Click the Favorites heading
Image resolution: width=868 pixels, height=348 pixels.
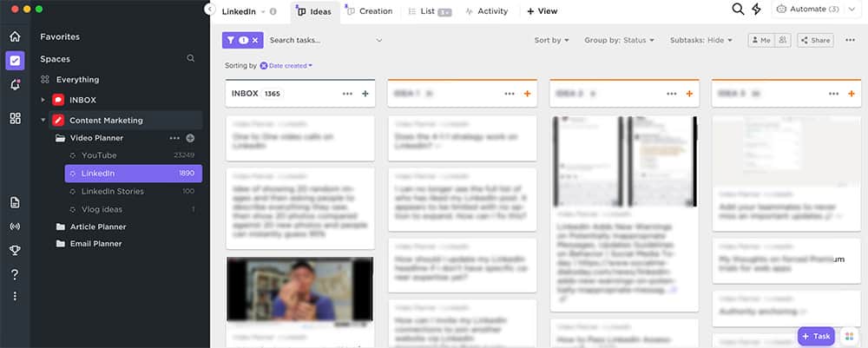tap(60, 36)
